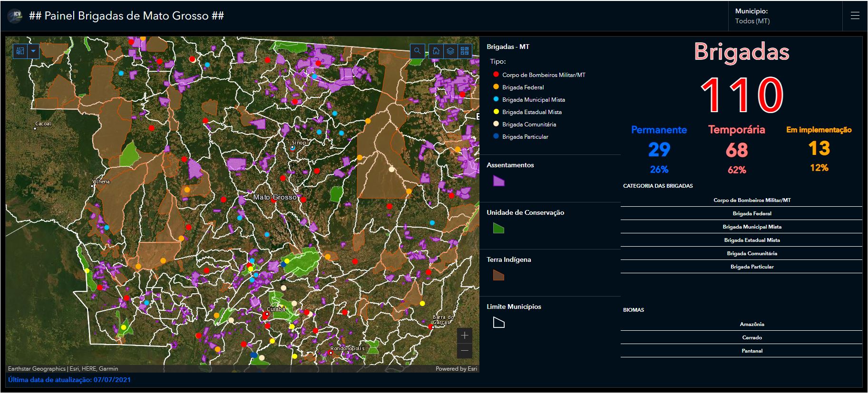Zoom out on the map

click(465, 351)
